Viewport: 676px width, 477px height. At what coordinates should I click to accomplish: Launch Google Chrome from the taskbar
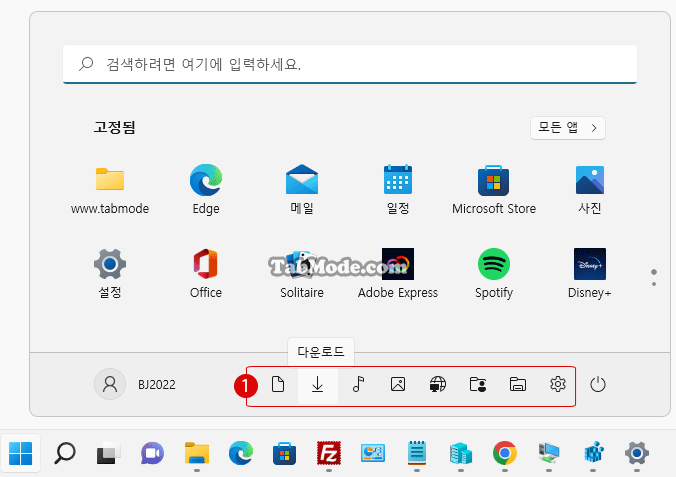pyautogui.click(x=505, y=453)
